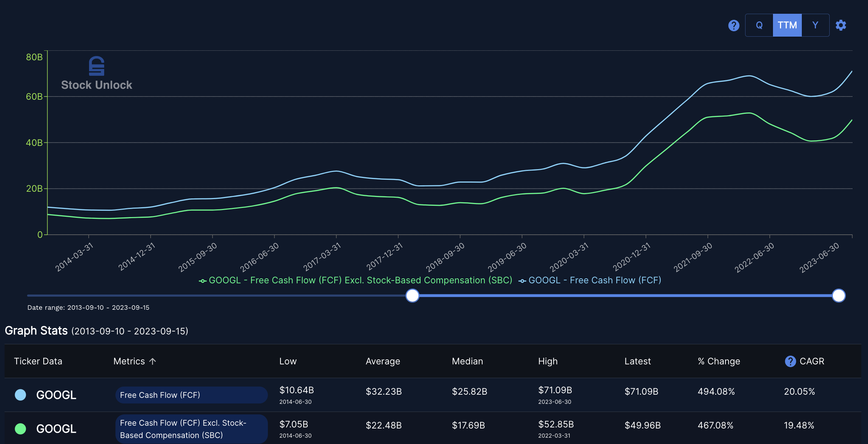Click GOOGL ticker in FCF Excl. SBC row
Viewport: 868px width, 444px height.
(x=56, y=429)
